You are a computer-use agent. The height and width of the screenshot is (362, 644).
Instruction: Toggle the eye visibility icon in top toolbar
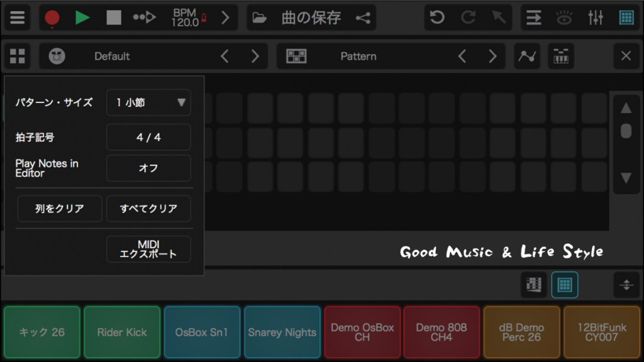pos(564,18)
